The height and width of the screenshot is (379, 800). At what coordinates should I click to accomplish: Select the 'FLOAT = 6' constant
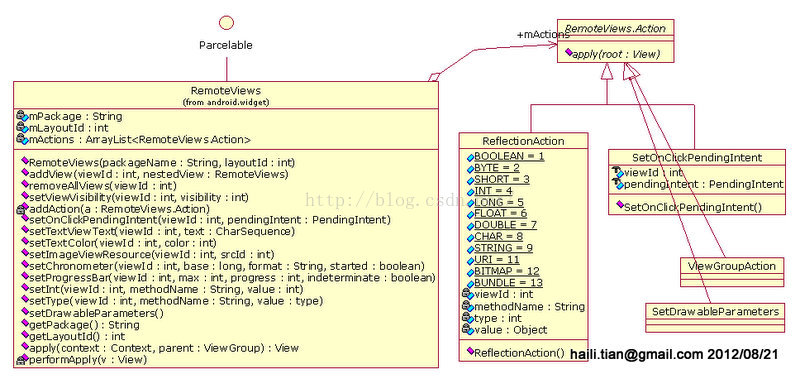tap(501, 213)
